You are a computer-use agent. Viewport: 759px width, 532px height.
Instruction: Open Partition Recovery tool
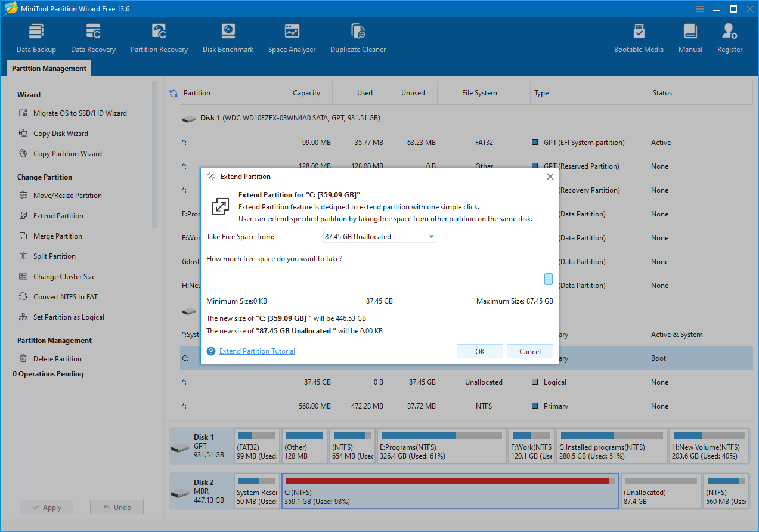(x=159, y=39)
